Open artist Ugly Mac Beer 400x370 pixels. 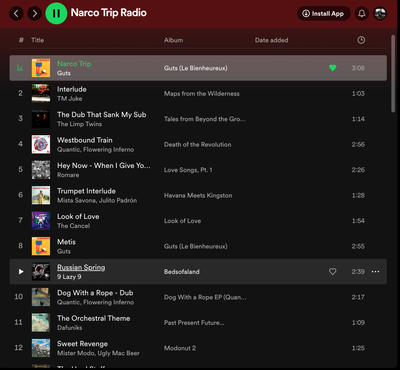(x=119, y=353)
